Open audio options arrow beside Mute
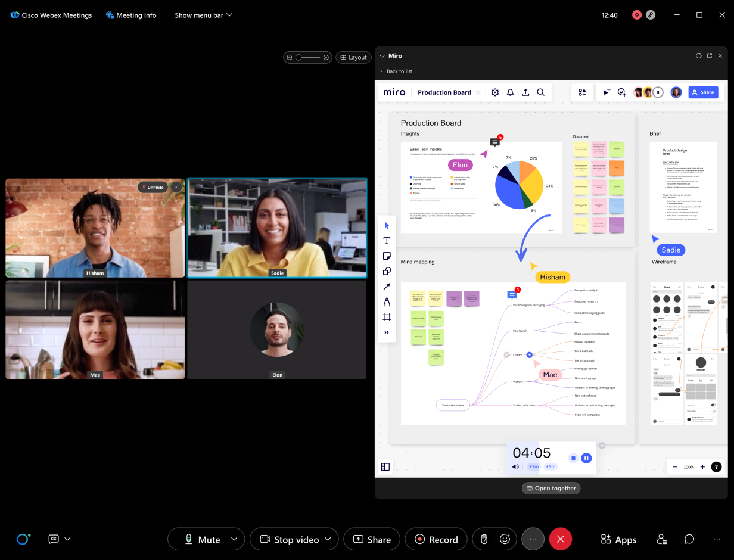This screenshot has height=560, width=734. coord(234,539)
